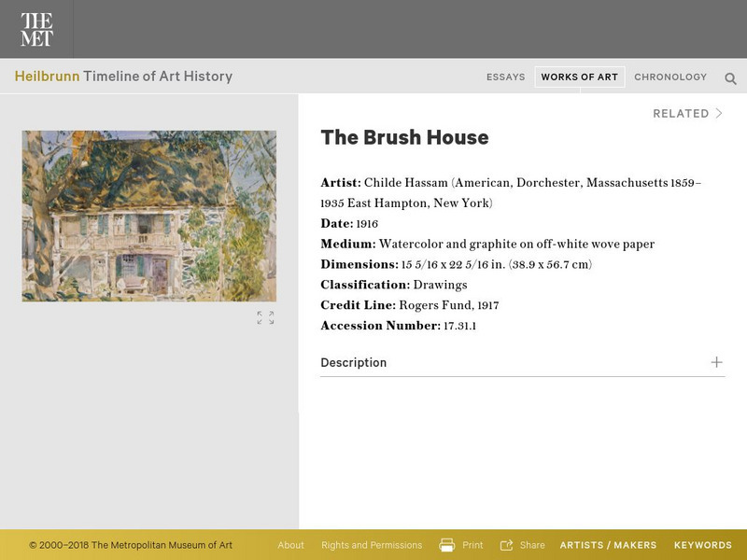The width and height of the screenshot is (747, 560).
Task: Click the credit line Rogers Fund, 1917
Action: [x=449, y=305]
